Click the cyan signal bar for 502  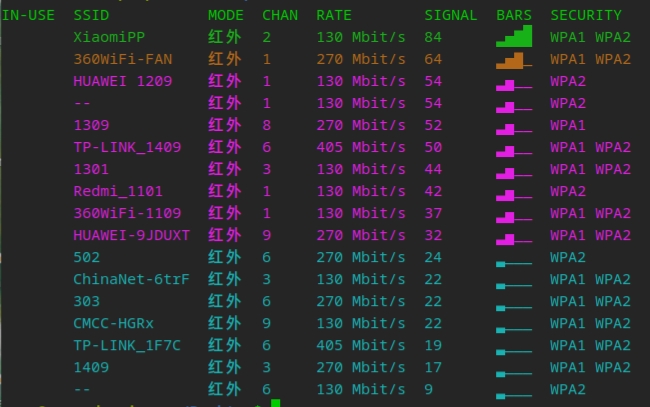pyautogui.click(x=514, y=264)
